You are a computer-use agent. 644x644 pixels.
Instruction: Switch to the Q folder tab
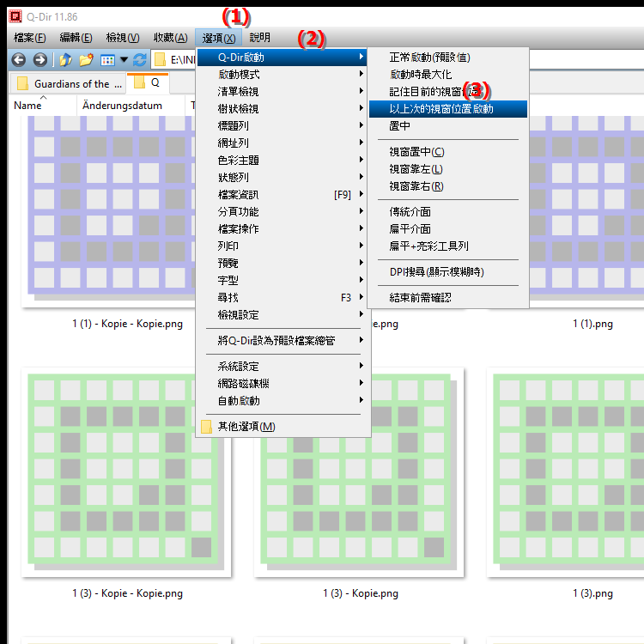click(x=148, y=83)
